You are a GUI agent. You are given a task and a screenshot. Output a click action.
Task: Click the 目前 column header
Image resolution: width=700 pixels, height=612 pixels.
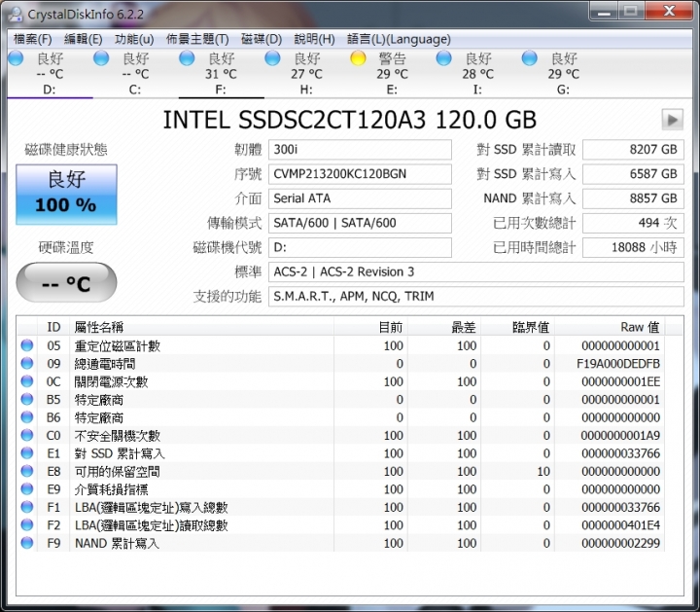(370, 327)
